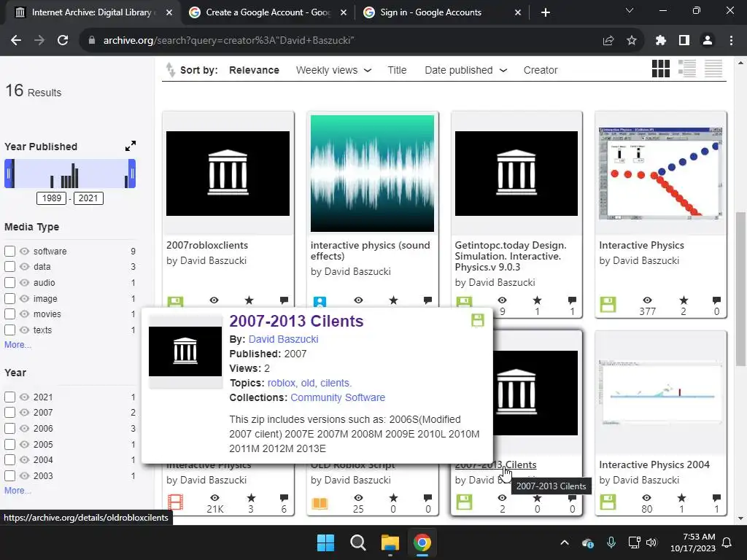Screen dimensions: 747x560
Task: Open the Chrome tab search chevron
Action: pyautogui.click(x=630, y=10)
